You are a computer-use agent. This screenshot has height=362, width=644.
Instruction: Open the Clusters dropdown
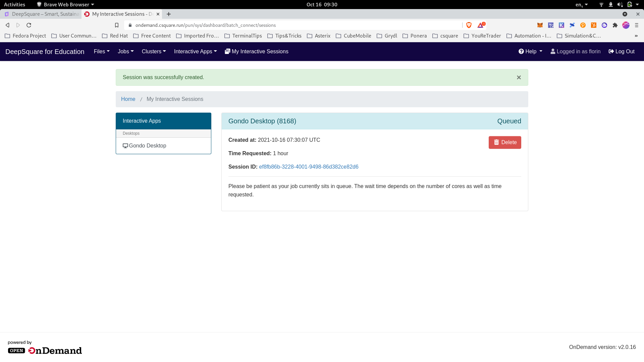(154, 51)
